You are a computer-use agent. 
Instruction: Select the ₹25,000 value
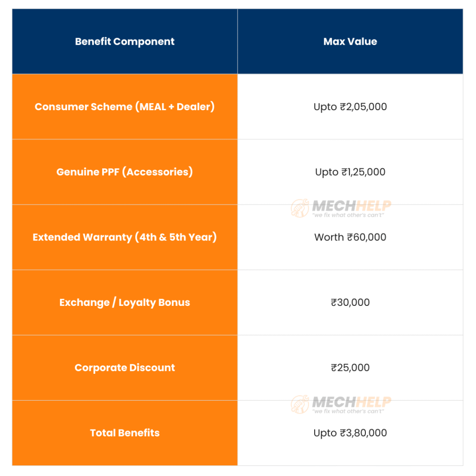click(x=350, y=368)
